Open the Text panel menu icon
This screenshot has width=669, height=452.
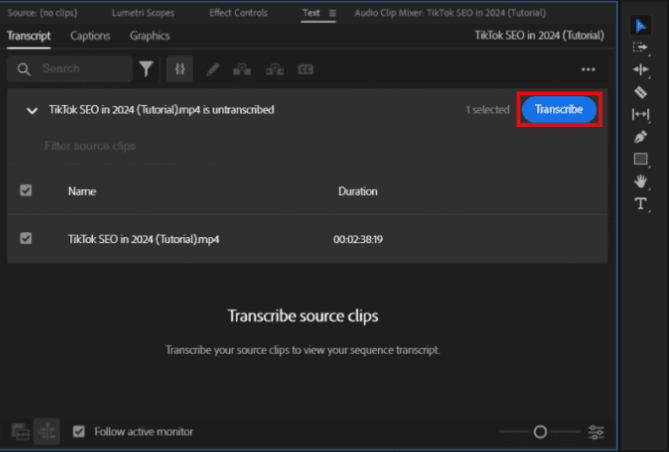[x=332, y=13]
